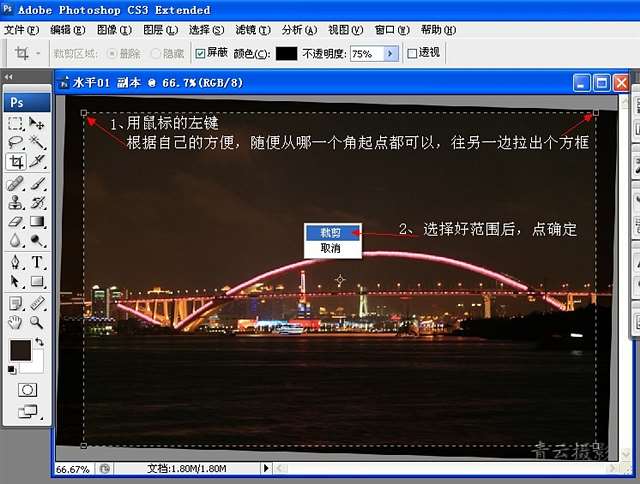640x484 pixels.
Task: Click the 文档:1.80M/1.80M status text
Action: 187,468
